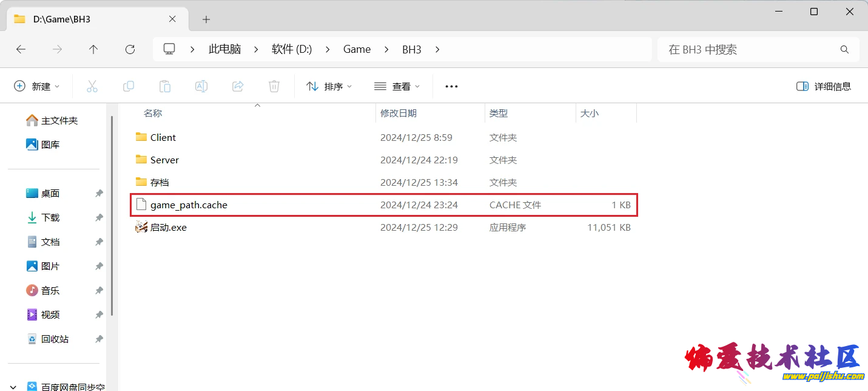This screenshot has height=391, width=868.
Task: Click the Delete trash bin icon
Action: pyautogui.click(x=274, y=86)
